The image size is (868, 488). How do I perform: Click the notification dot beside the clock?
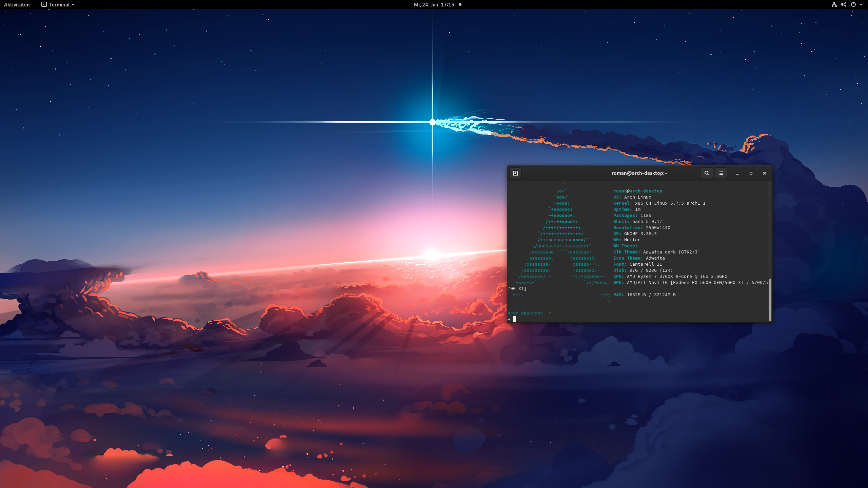tap(460, 4)
